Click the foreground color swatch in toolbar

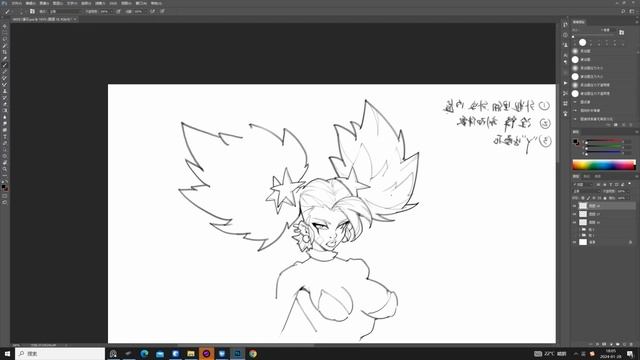pyautogui.click(x=4, y=187)
